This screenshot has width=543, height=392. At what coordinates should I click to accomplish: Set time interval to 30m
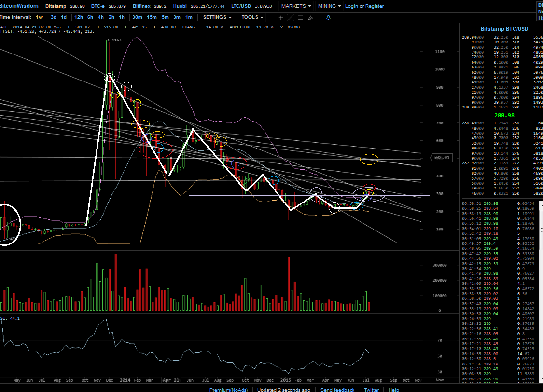pyautogui.click(x=137, y=17)
